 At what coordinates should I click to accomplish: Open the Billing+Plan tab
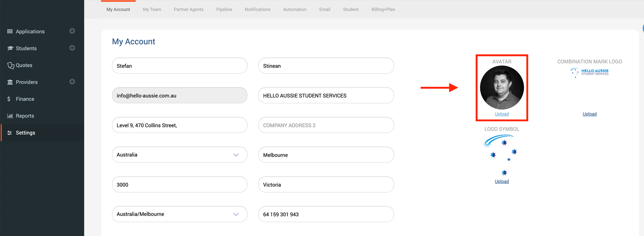[x=383, y=9]
